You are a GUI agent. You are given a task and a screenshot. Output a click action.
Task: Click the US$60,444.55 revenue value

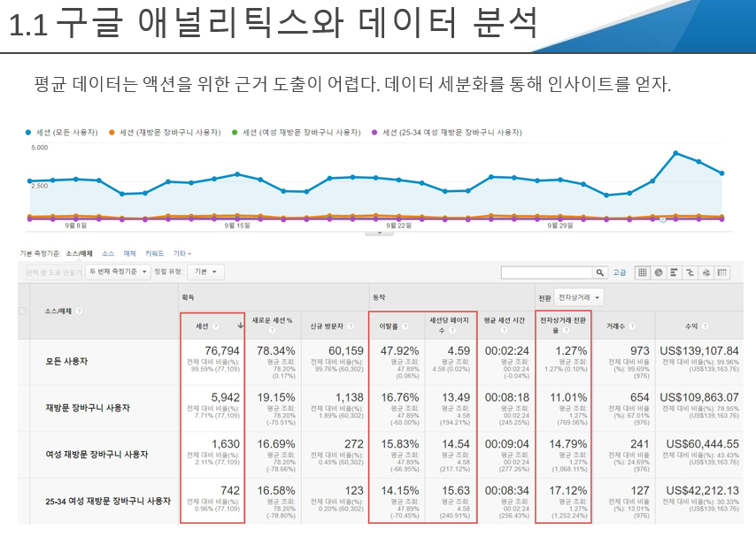(703, 444)
